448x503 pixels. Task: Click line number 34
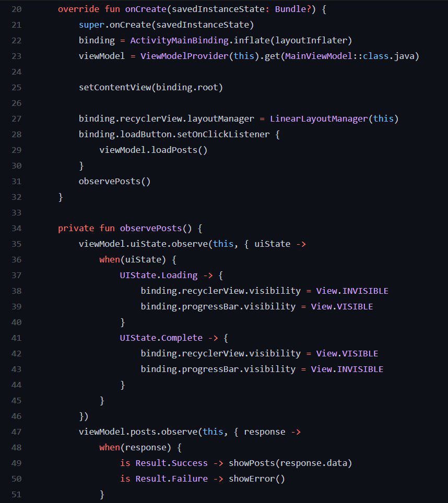click(x=16, y=229)
